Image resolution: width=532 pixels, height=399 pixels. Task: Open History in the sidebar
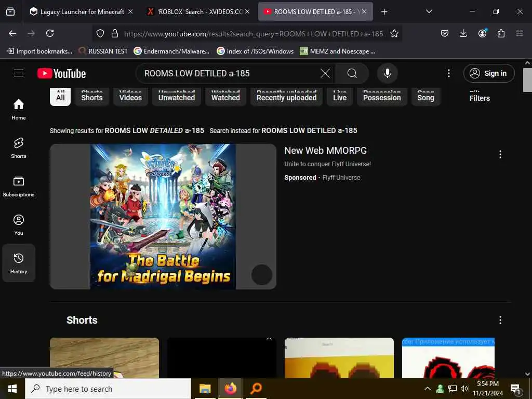click(x=19, y=263)
